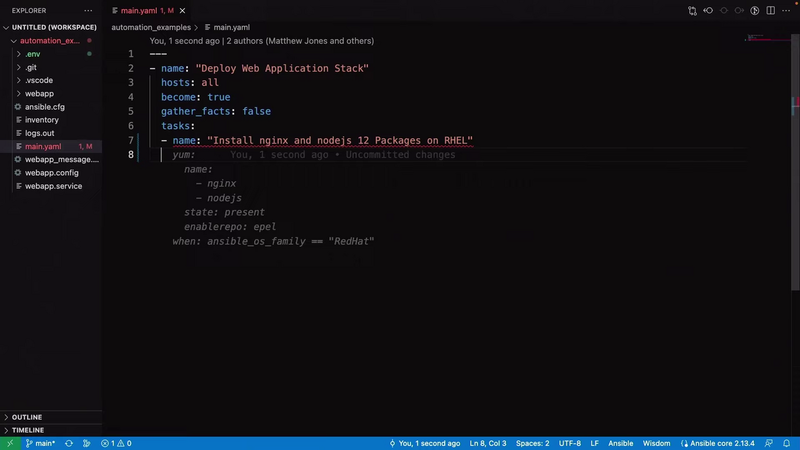Click the compare changes icon in editor toolbar
The width and height of the screenshot is (800, 450).
[692, 10]
